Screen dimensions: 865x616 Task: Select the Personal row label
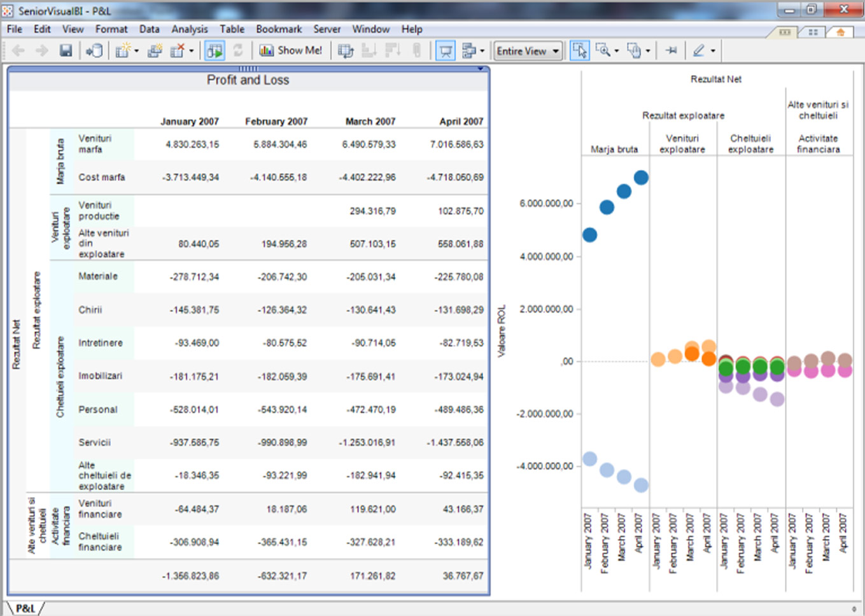coord(98,410)
